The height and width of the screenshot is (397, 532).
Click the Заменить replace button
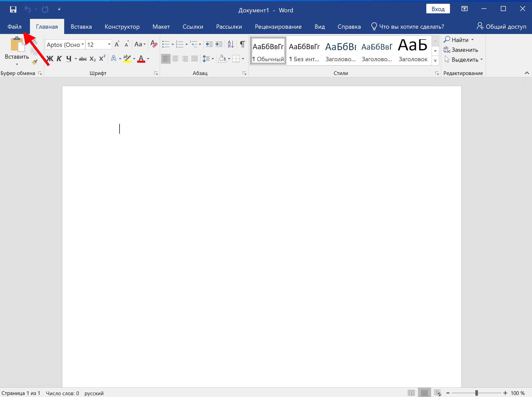coord(461,50)
